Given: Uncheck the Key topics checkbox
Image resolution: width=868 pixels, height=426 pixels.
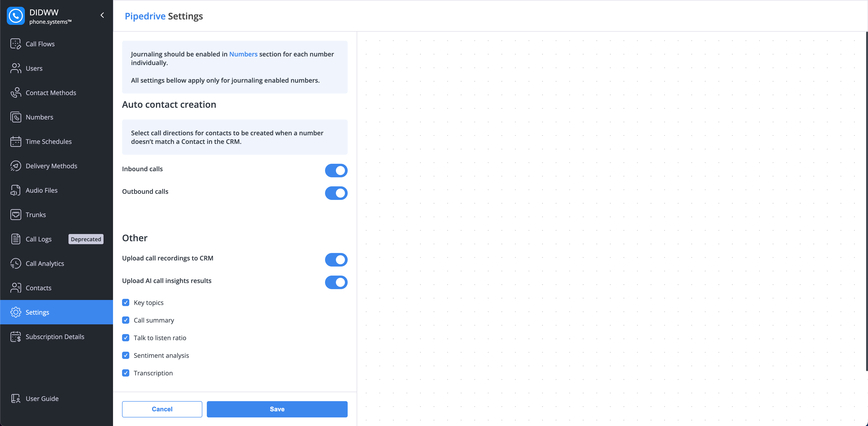Looking at the screenshot, I should click(126, 302).
